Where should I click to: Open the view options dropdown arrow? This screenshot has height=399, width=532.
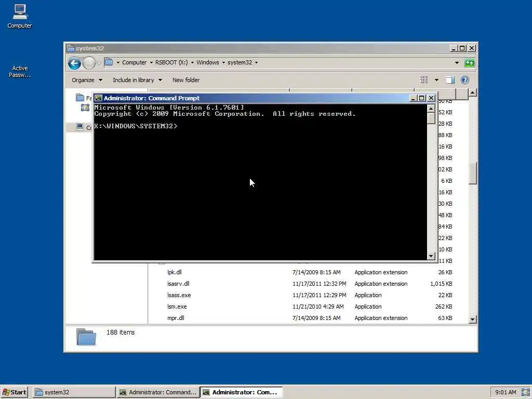(x=436, y=80)
